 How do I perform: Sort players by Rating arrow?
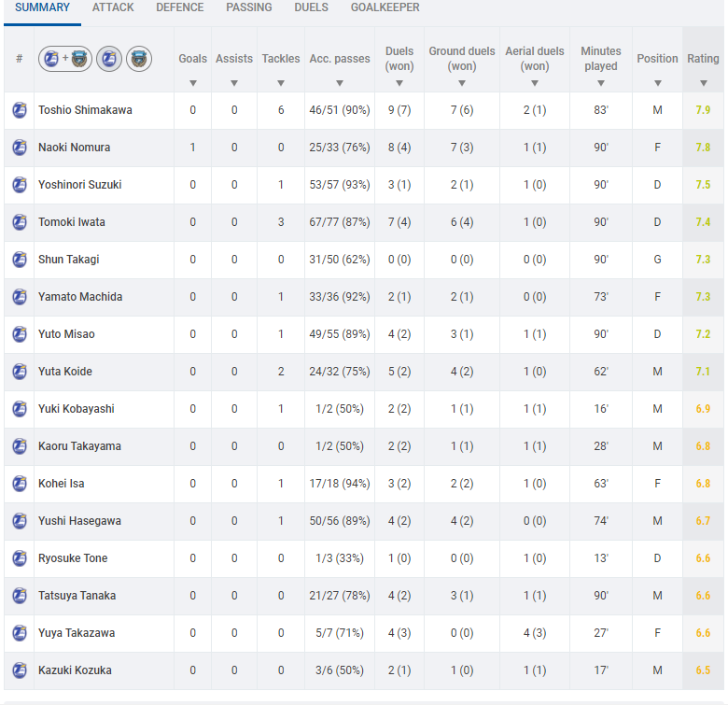pyautogui.click(x=703, y=82)
